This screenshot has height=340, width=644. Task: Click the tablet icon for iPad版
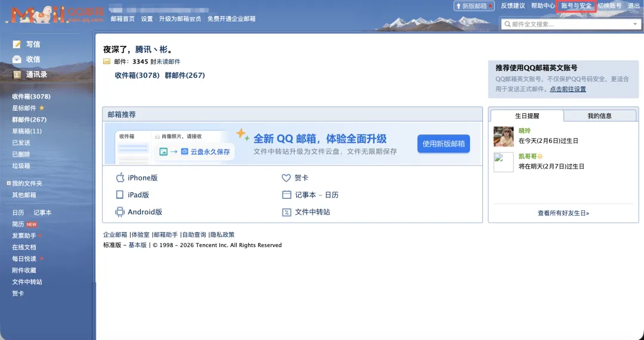tap(120, 195)
